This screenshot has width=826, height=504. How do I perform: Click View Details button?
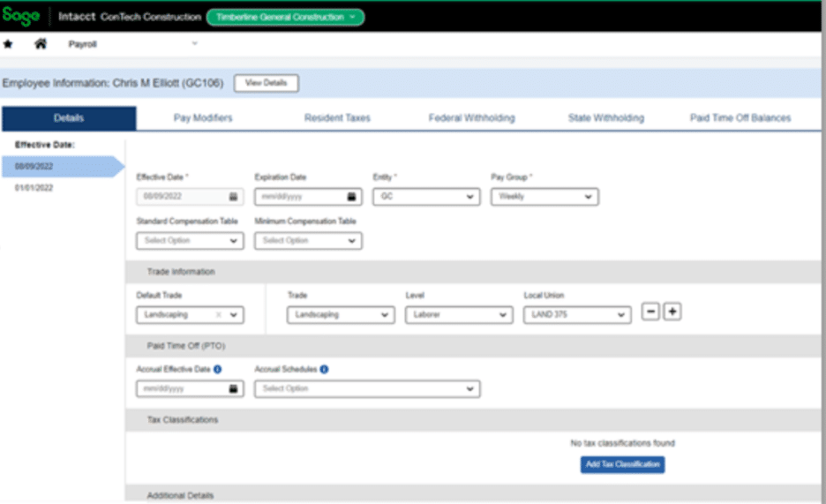tap(266, 83)
